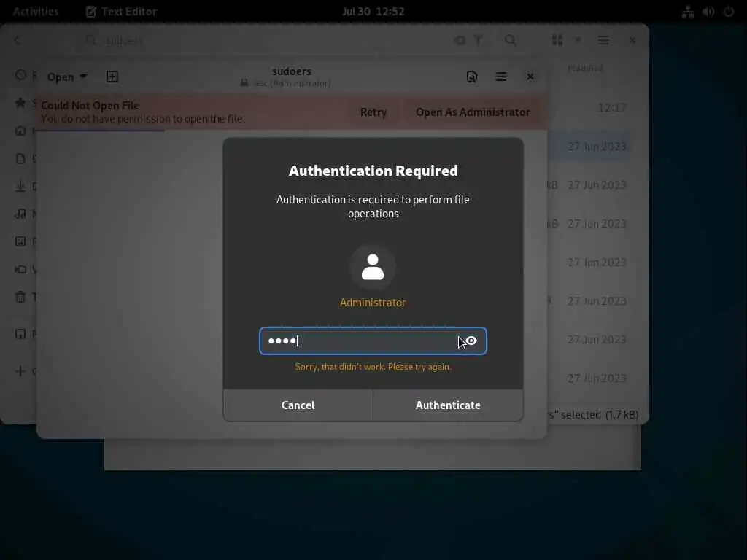Image resolution: width=747 pixels, height=560 pixels.
Task: Expand the Open dropdown arrow in Text Editor
Action: (83, 76)
